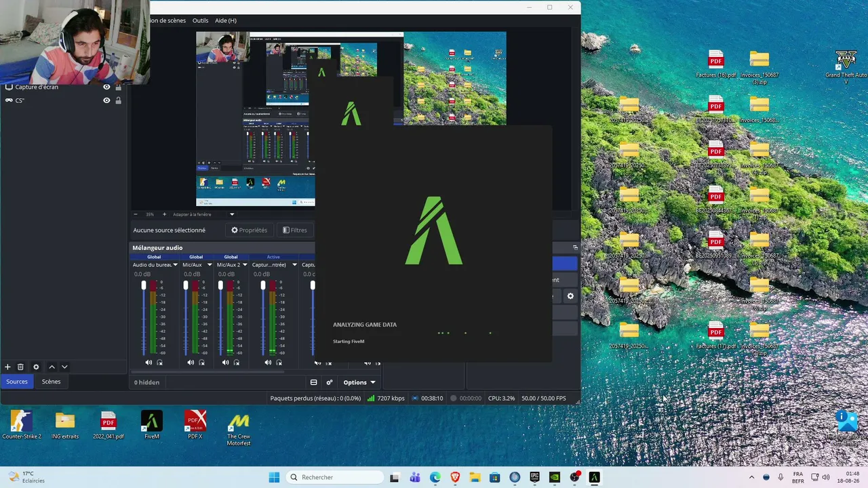Image resolution: width=868 pixels, height=488 pixels.
Task: Switch to the Sources tab
Action: coord(17,382)
